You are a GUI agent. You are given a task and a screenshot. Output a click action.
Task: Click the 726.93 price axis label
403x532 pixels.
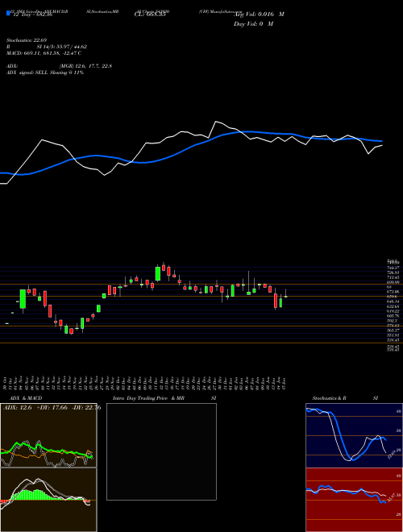(393, 272)
